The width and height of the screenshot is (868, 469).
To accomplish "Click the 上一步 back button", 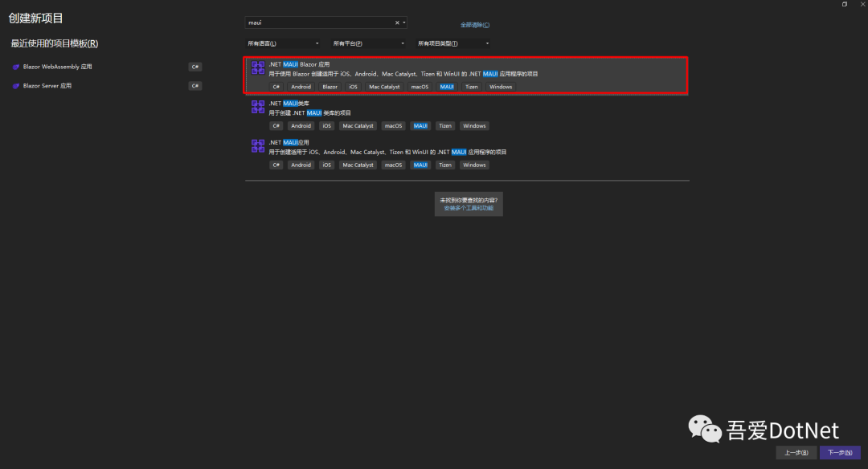I will tap(796, 452).
